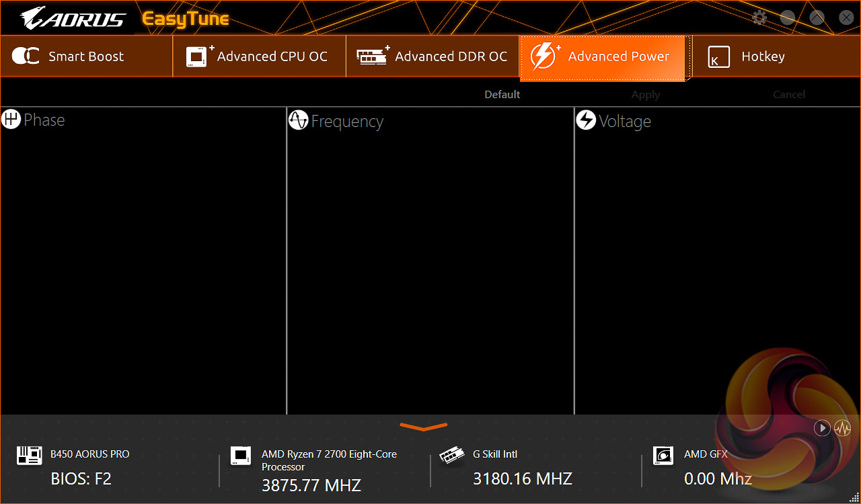The width and height of the screenshot is (861, 504).
Task: Select the Advanced Power tab
Action: click(603, 58)
